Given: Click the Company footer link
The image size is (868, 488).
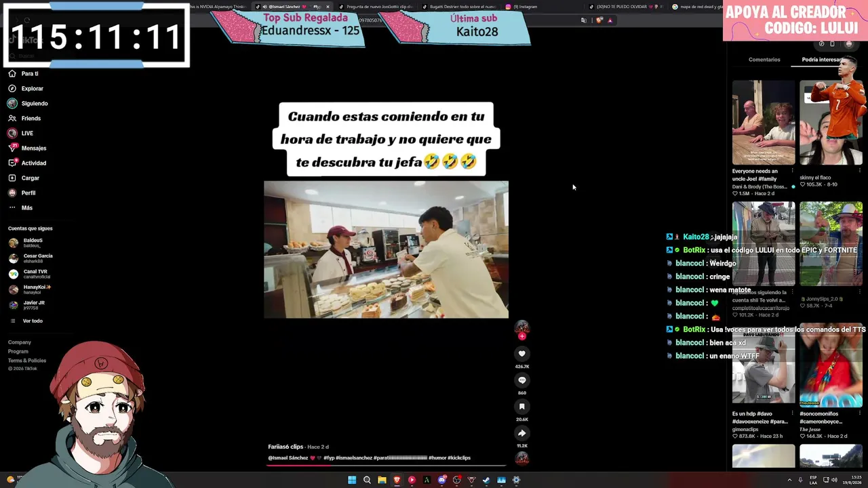Looking at the screenshot, I should tap(20, 342).
